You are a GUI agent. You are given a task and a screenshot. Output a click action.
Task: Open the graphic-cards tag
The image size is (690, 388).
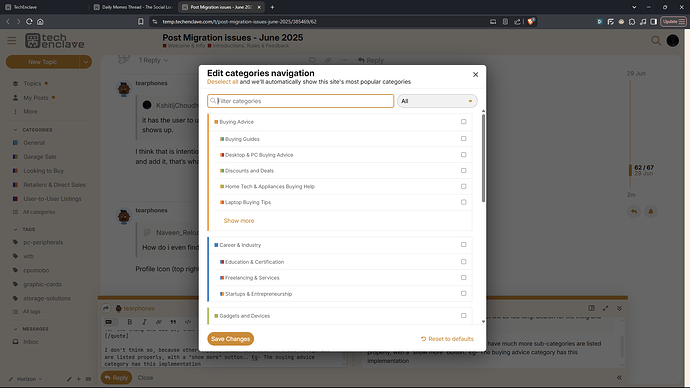(x=42, y=284)
